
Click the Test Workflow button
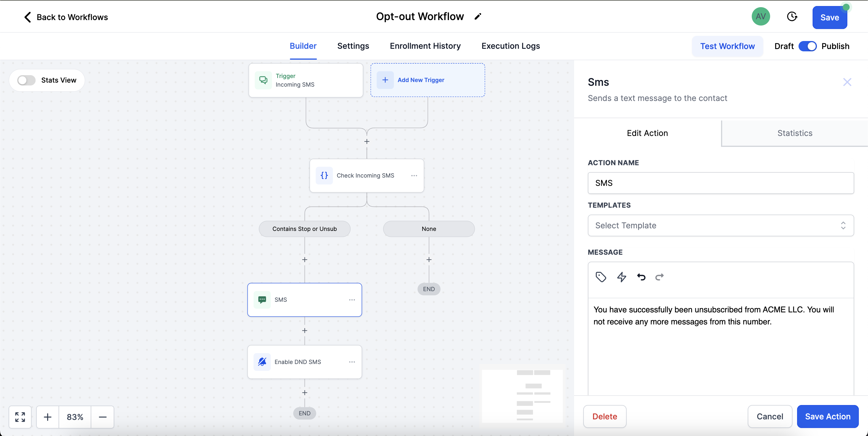(727, 46)
